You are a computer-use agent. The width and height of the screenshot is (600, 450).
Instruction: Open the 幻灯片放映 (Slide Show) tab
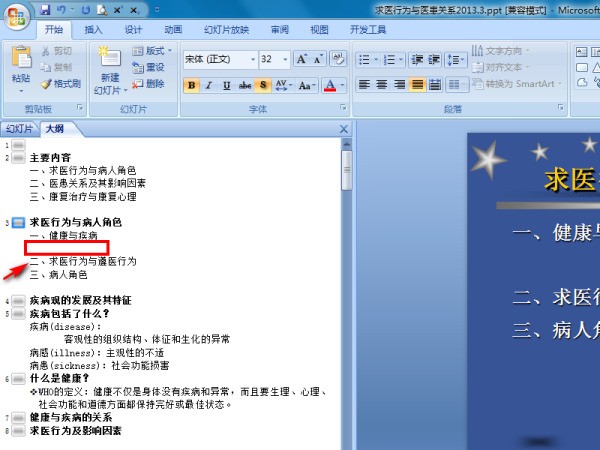coord(227,30)
